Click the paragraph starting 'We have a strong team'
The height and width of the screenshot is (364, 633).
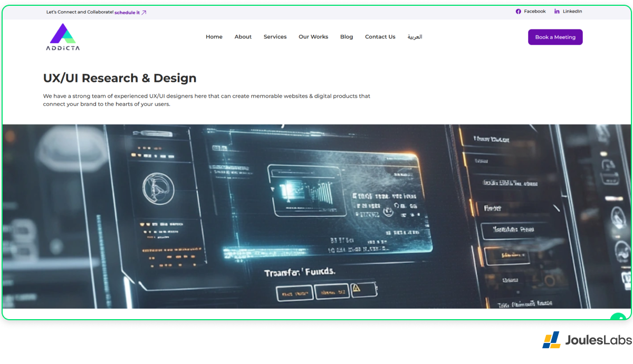[207, 100]
